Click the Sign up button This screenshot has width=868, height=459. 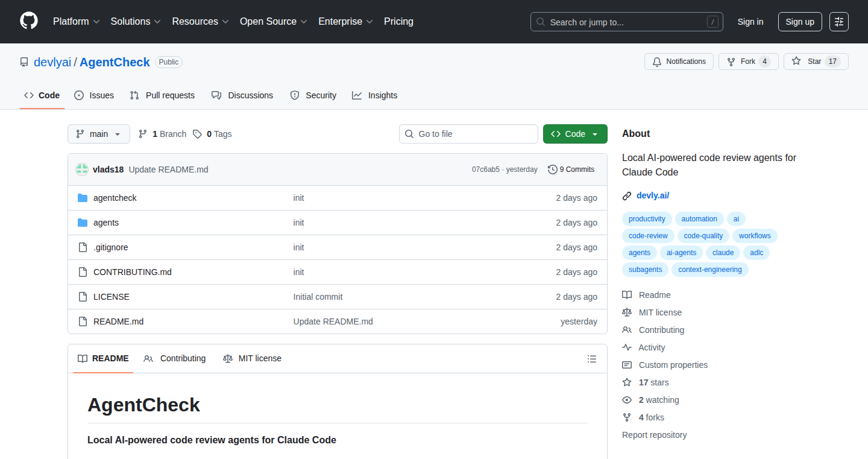tap(800, 22)
